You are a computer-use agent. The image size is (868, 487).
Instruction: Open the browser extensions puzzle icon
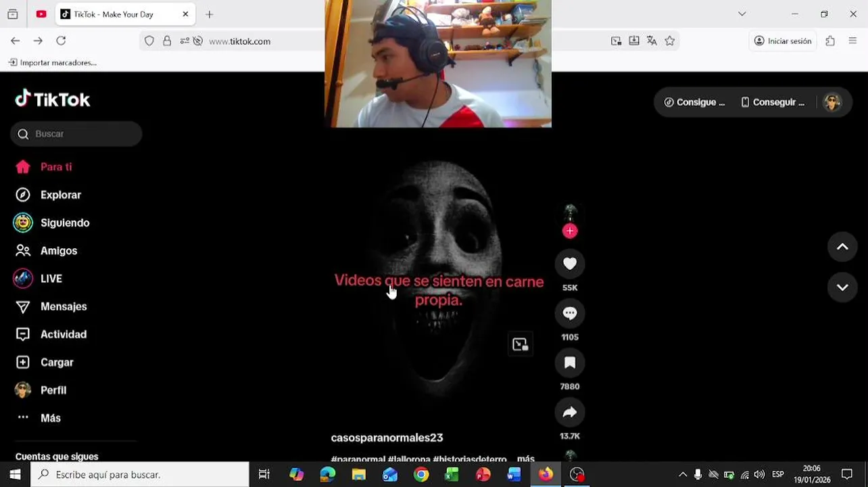[830, 41]
